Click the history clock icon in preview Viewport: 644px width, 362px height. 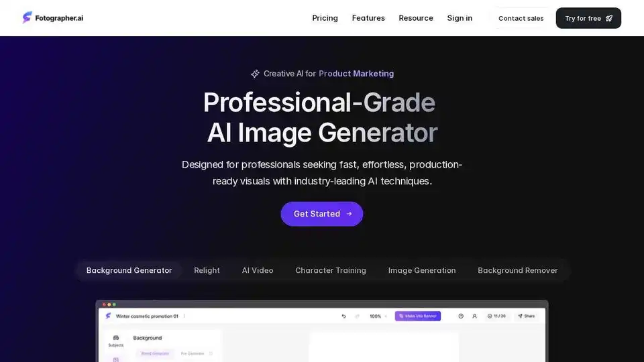(461, 316)
